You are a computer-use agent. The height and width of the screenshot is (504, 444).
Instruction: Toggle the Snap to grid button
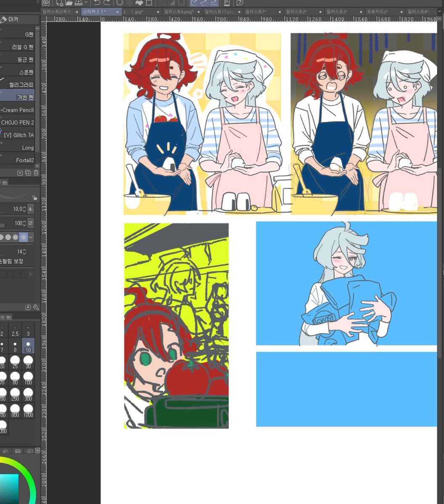[x=214, y=3]
